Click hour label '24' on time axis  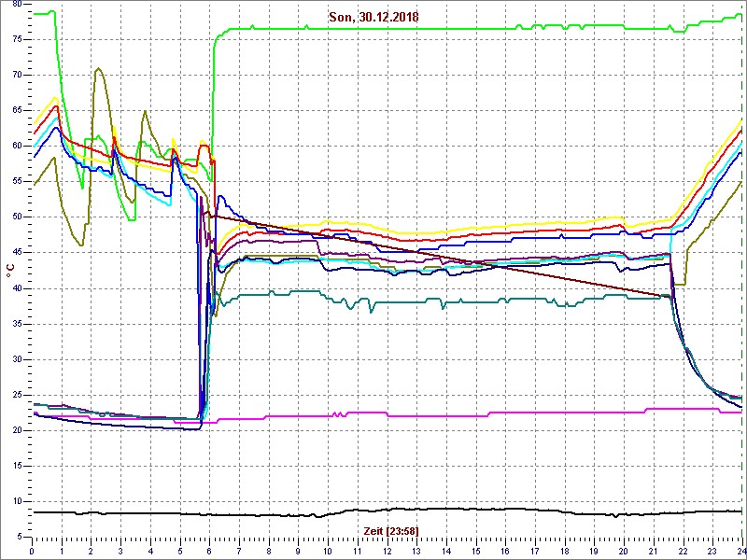point(741,551)
